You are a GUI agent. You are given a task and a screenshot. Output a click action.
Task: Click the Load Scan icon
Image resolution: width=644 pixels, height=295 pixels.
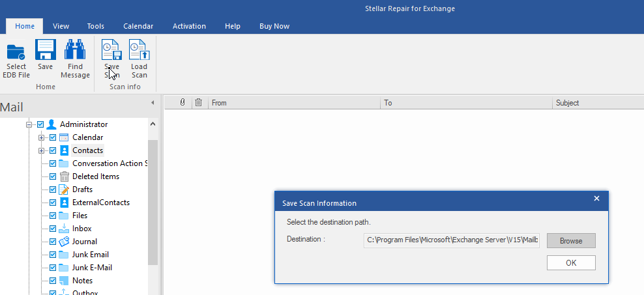(x=139, y=50)
